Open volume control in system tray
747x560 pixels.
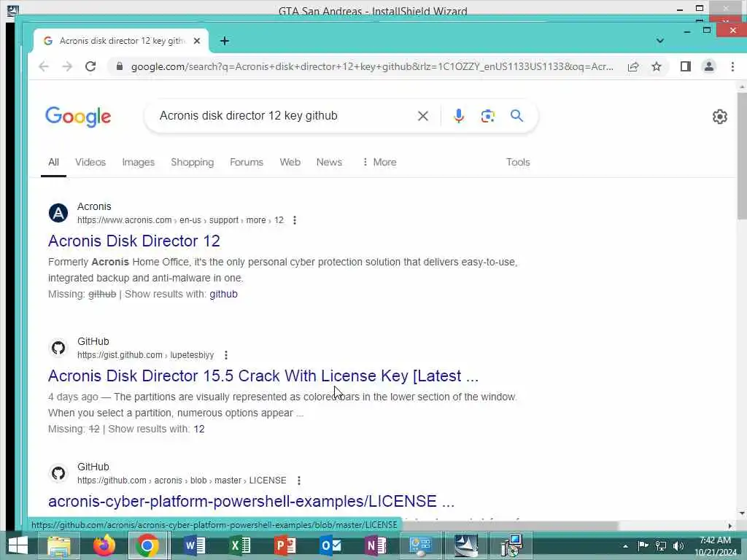coord(678,546)
